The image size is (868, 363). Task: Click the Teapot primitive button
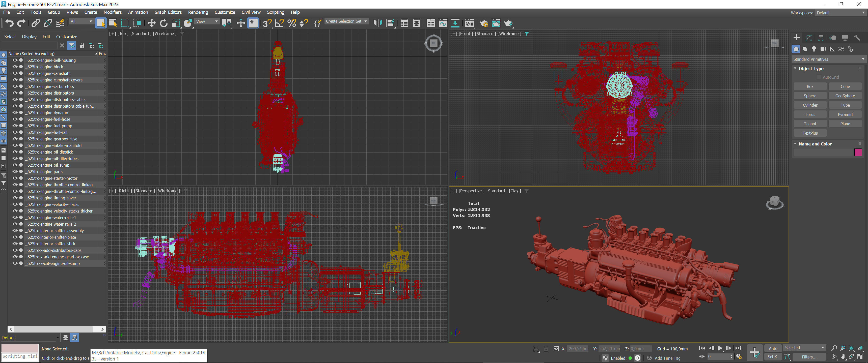coord(810,124)
